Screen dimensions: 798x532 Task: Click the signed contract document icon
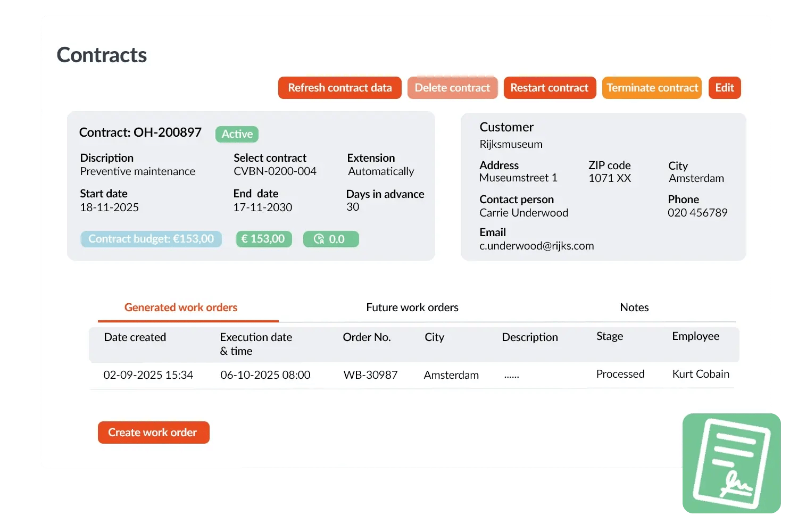[x=731, y=463]
